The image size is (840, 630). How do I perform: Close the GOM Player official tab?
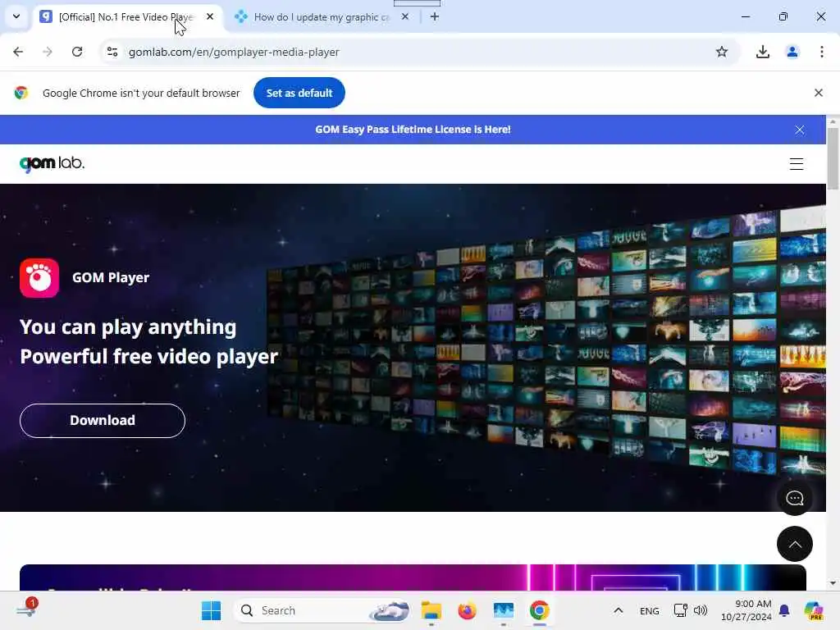[210, 16]
